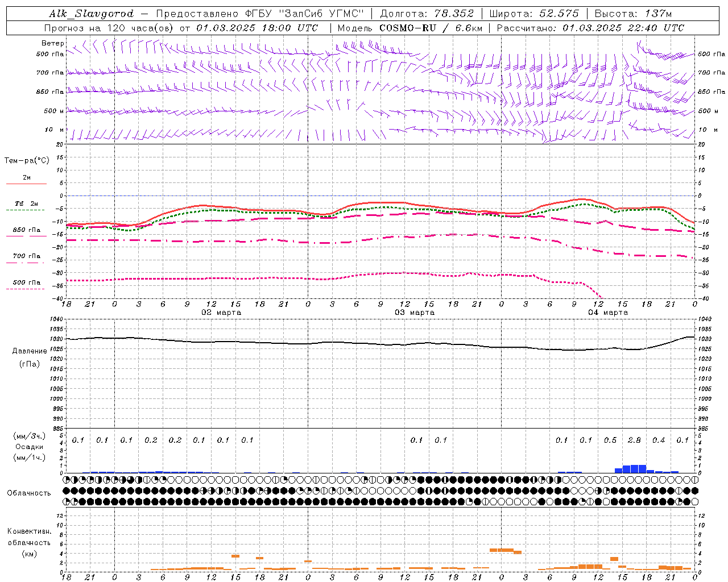Image resolution: width=728 pixels, height=582 pixels.
Task: Select the latitude value Широта: 52.575
Action: 534,14
